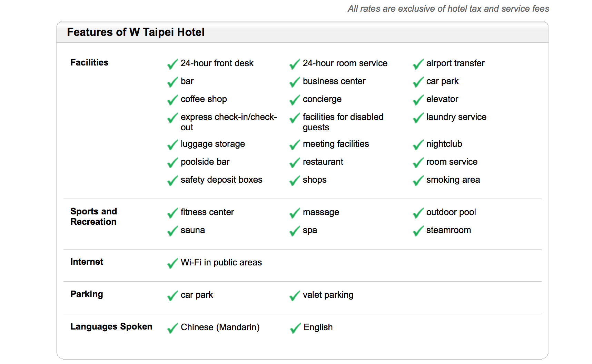Click the rates exclusive of tax note
This screenshot has width=592, height=364.
pyautogui.click(x=448, y=9)
